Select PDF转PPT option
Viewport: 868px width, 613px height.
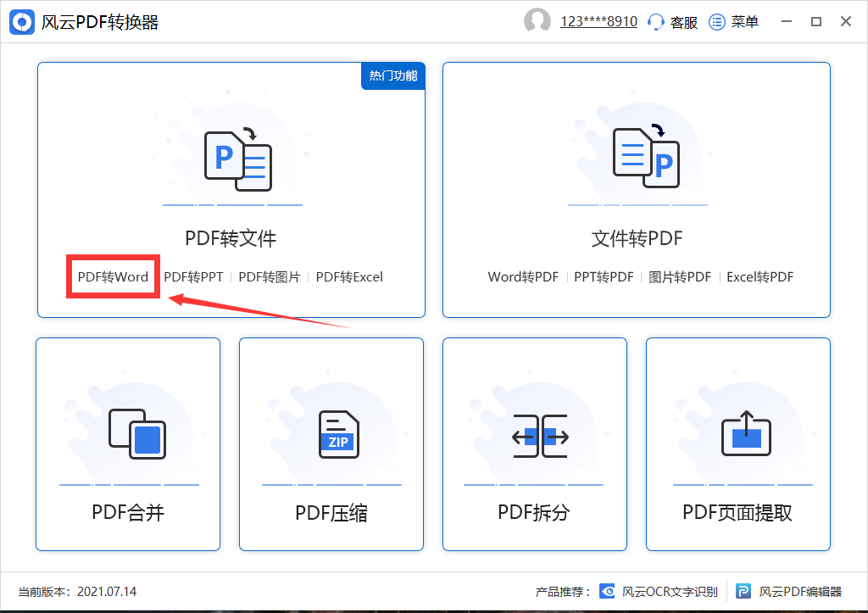(x=193, y=277)
